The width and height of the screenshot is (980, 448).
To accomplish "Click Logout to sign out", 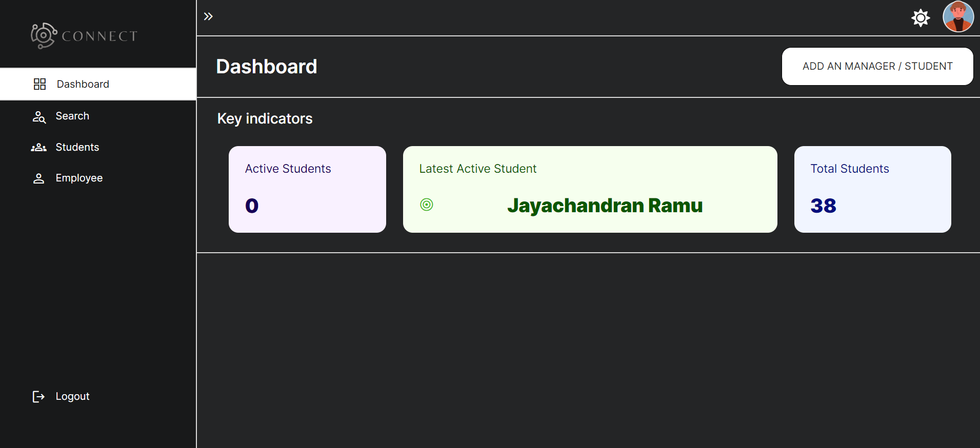I will (72, 396).
